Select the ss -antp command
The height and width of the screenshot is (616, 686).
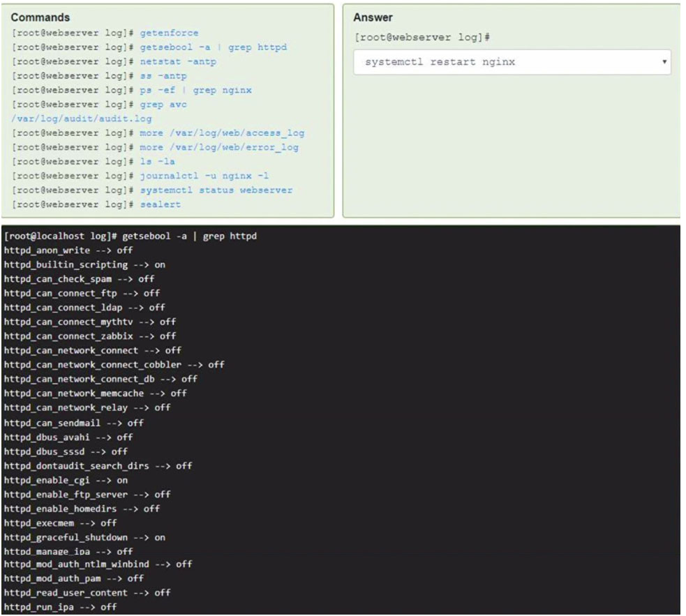[163, 76]
